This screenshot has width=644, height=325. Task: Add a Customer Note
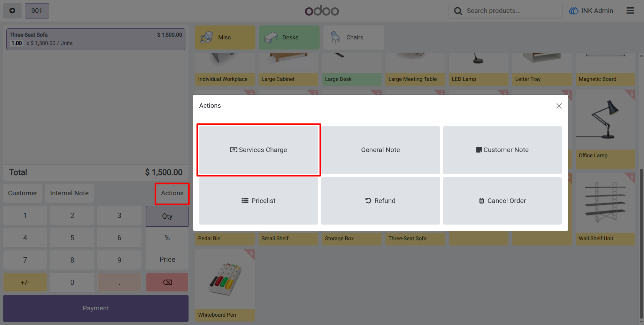click(502, 150)
